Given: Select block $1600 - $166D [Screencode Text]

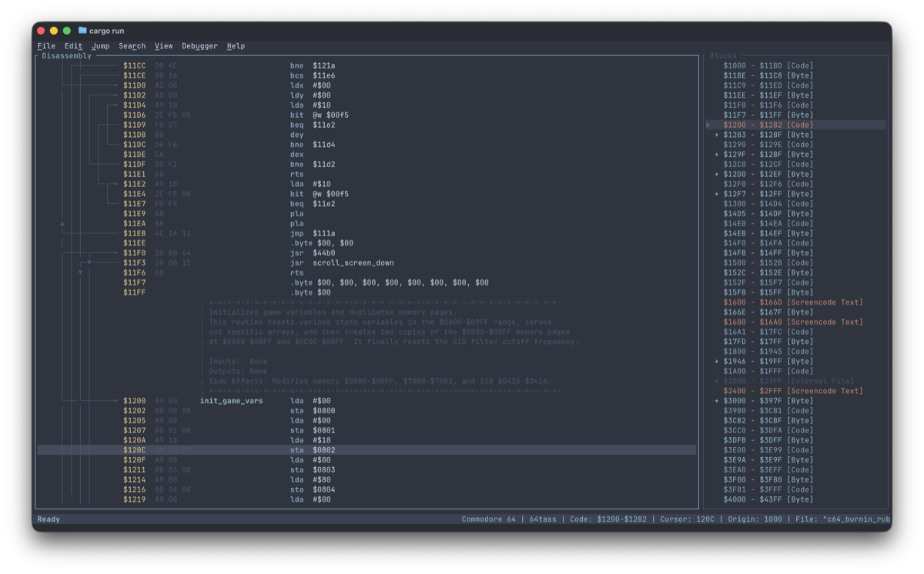Looking at the screenshot, I should (793, 302).
